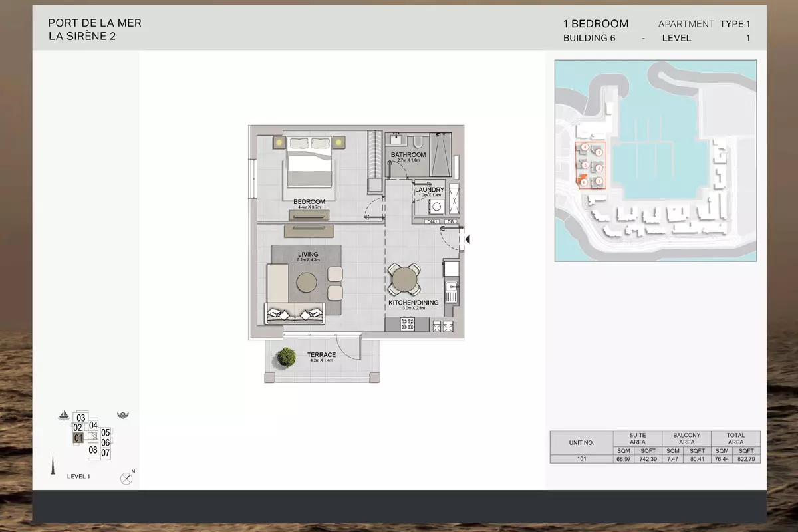798x532 pixels.
Task: Click the potted plant on the terrace
Action: (287, 357)
